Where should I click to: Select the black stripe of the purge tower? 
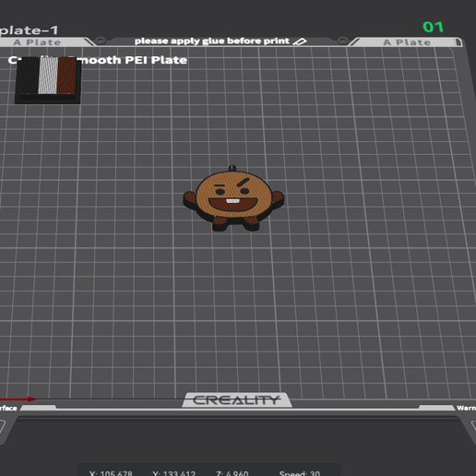click(x=29, y=76)
